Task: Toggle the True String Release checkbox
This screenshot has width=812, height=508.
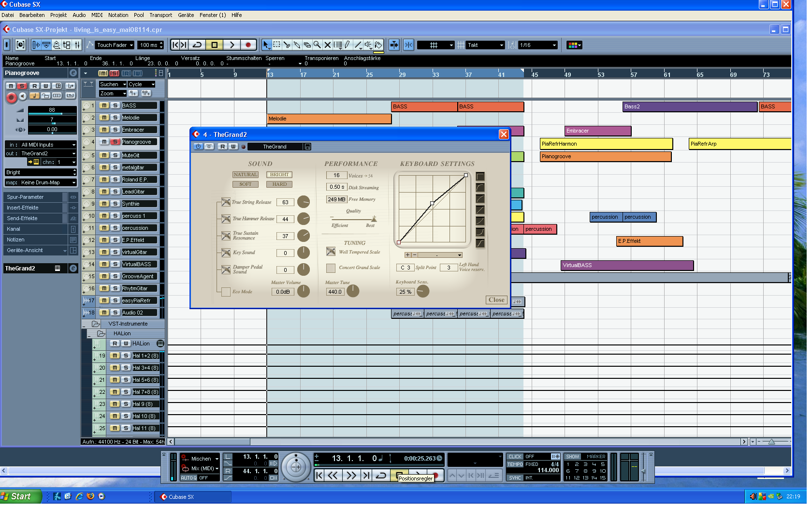Action: pos(226,202)
